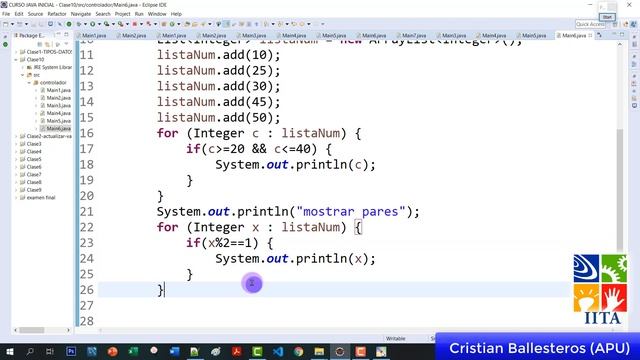Maximize the Package Explorer view

[x=67, y=35]
